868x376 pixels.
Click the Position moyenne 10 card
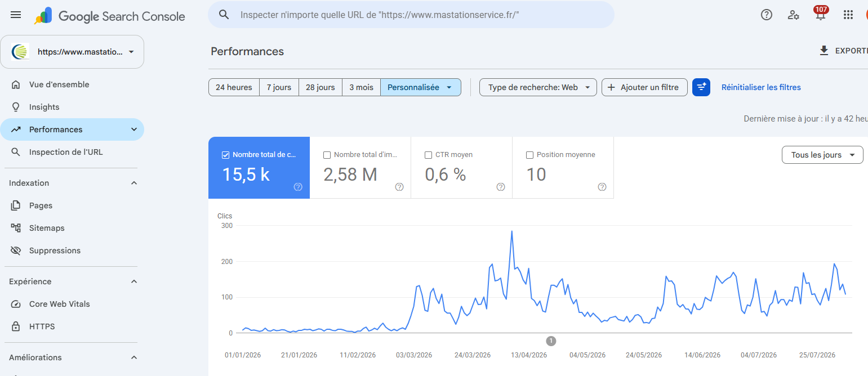[563, 168]
